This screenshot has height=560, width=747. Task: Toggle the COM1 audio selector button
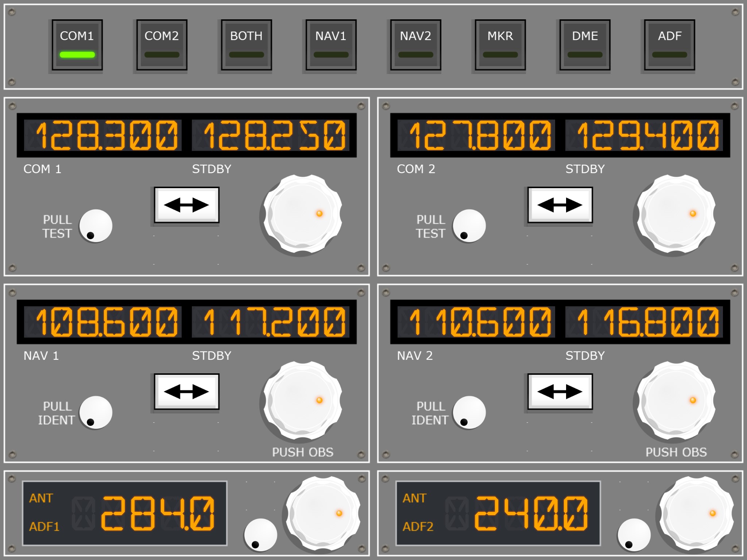click(x=77, y=45)
